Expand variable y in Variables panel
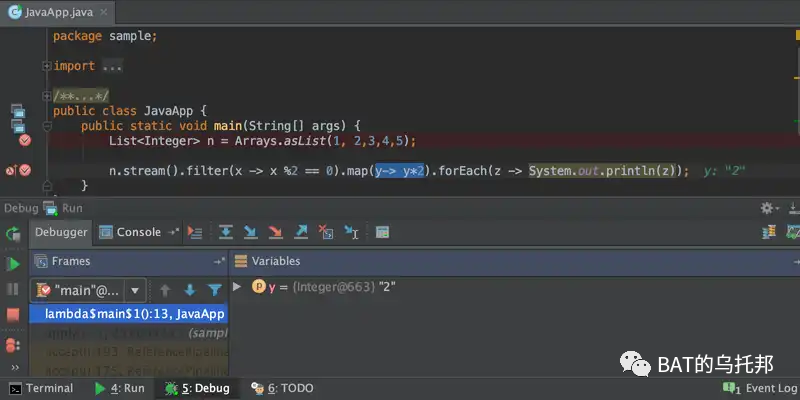The width and height of the screenshot is (800, 400). click(237, 287)
